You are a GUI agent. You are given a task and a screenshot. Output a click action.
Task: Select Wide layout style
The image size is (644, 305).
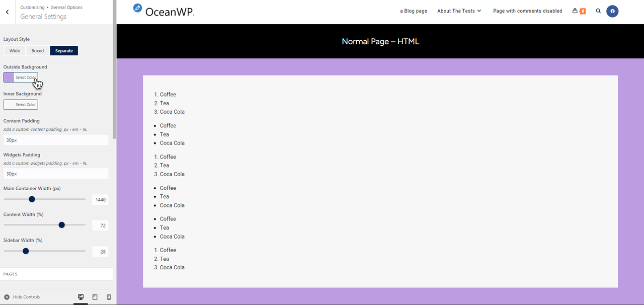[15, 51]
